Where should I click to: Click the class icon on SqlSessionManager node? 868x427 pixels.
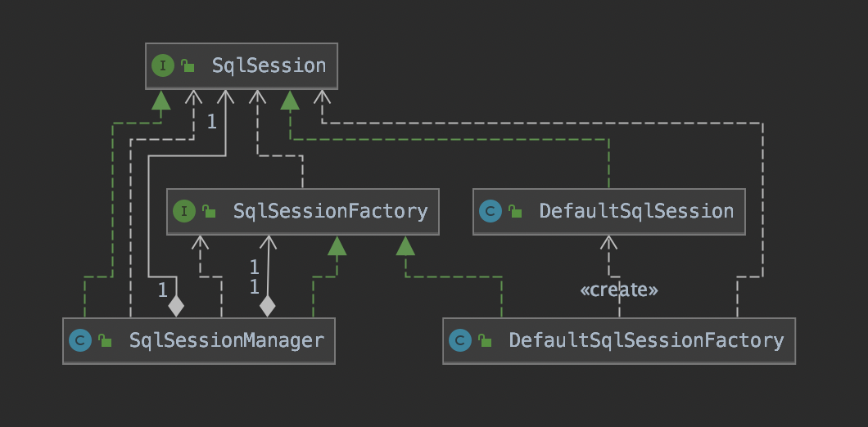pyautogui.click(x=80, y=340)
